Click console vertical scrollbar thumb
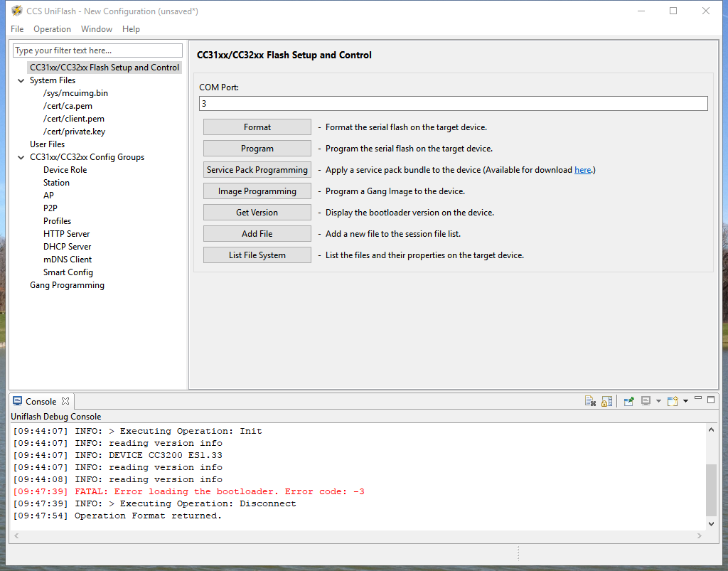Viewport: 728px width, 571px height. tap(711, 490)
